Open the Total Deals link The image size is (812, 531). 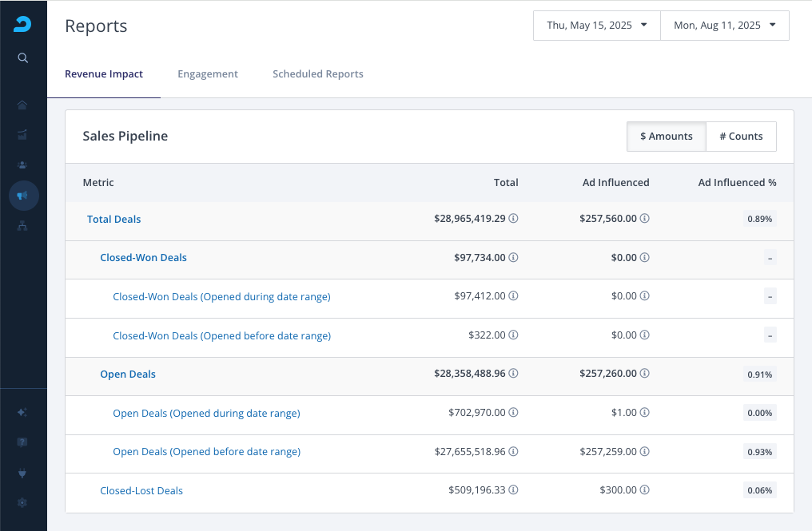pyautogui.click(x=114, y=220)
